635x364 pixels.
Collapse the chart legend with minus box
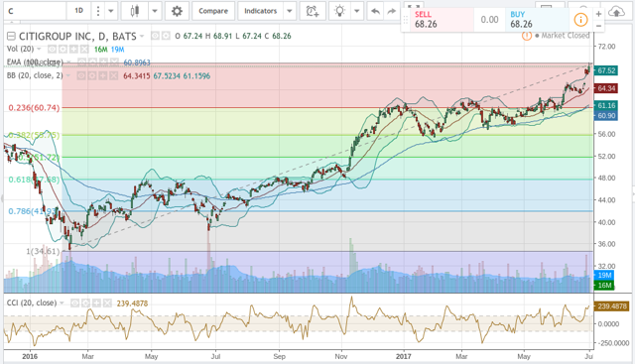[11, 37]
